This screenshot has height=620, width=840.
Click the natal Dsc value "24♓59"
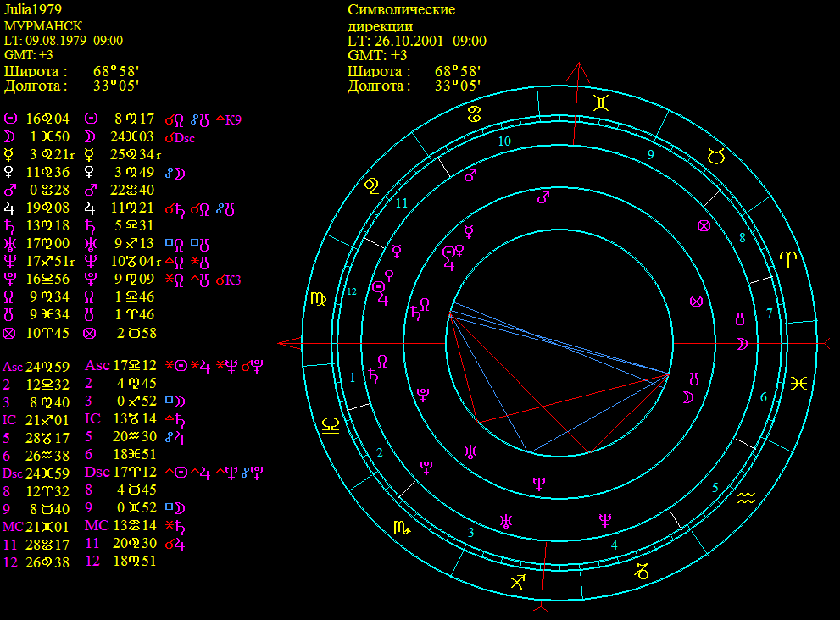pos(47,473)
